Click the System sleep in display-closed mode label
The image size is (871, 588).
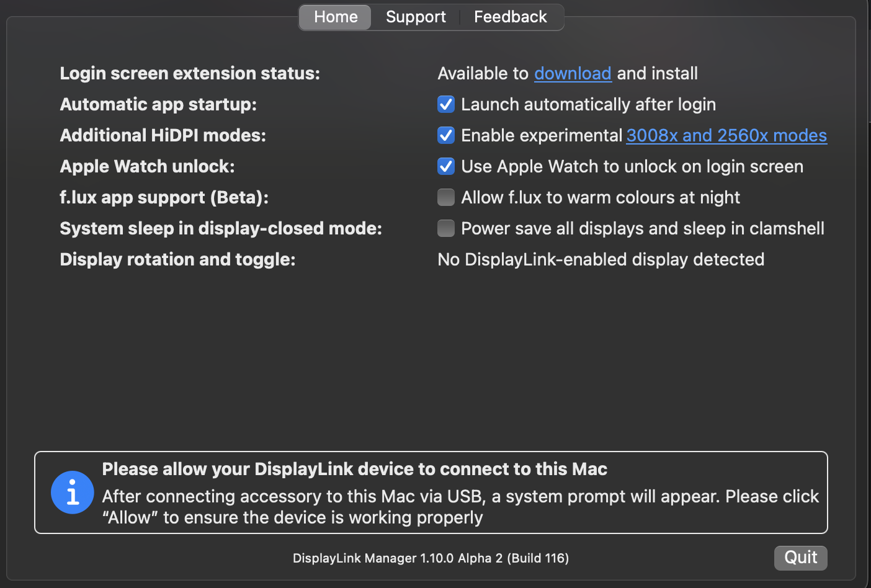[221, 228]
